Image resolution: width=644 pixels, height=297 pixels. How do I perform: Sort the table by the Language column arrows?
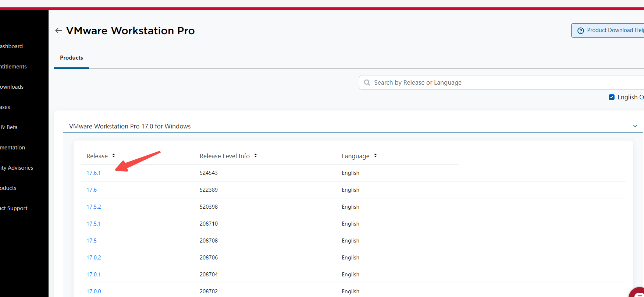click(x=376, y=156)
